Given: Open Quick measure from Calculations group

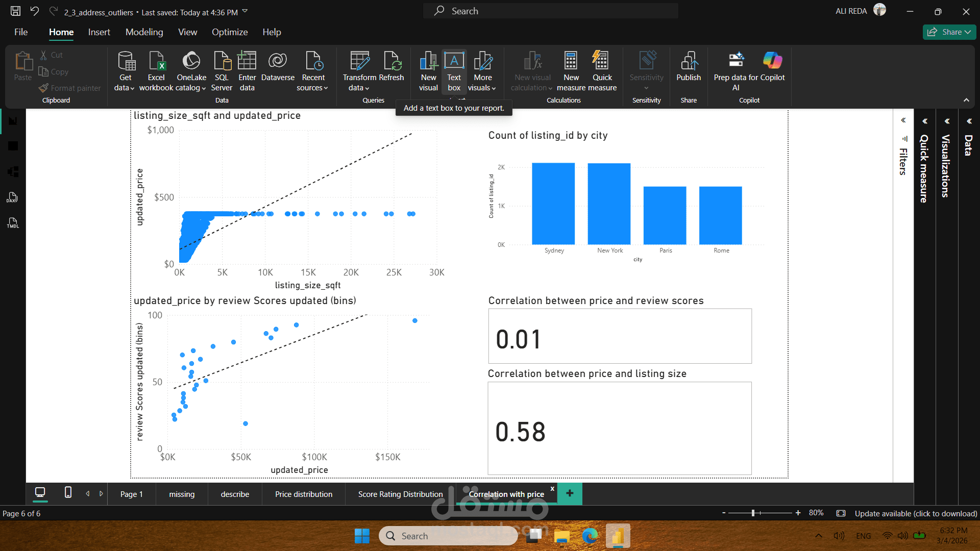Looking at the screenshot, I should [602, 70].
